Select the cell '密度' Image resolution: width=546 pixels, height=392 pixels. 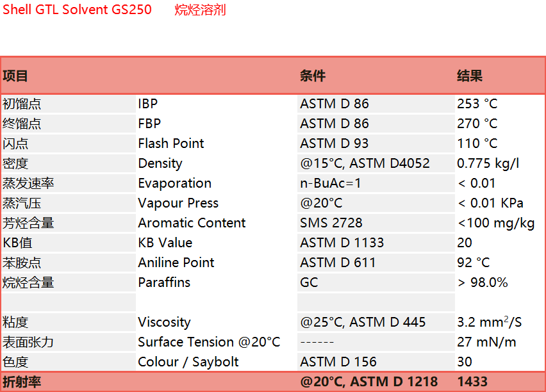click(15, 163)
